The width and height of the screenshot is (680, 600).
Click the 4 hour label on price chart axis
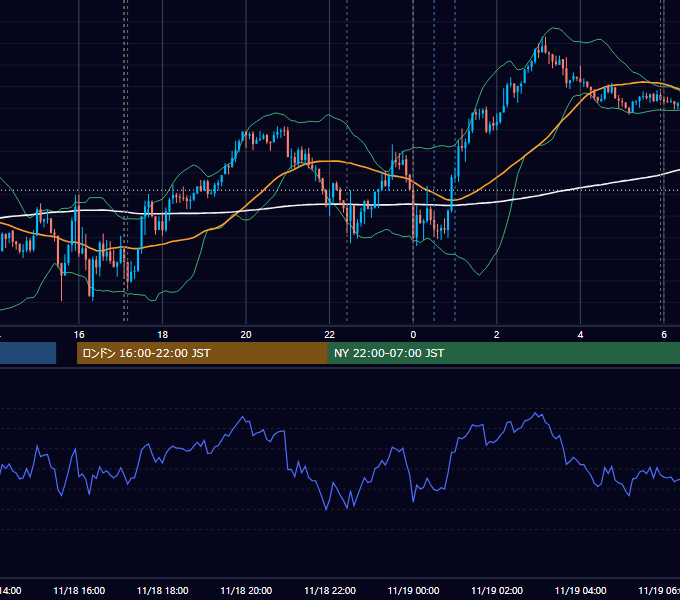click(580, 335)
